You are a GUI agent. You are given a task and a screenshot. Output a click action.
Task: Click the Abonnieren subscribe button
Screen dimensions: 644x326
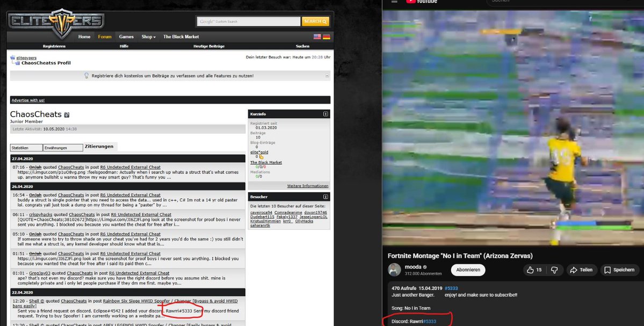(468, 270)
